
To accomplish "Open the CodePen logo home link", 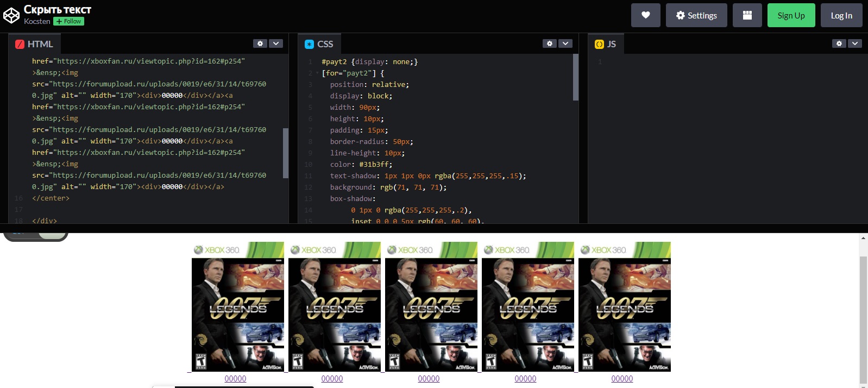I will tap(11, 15).
